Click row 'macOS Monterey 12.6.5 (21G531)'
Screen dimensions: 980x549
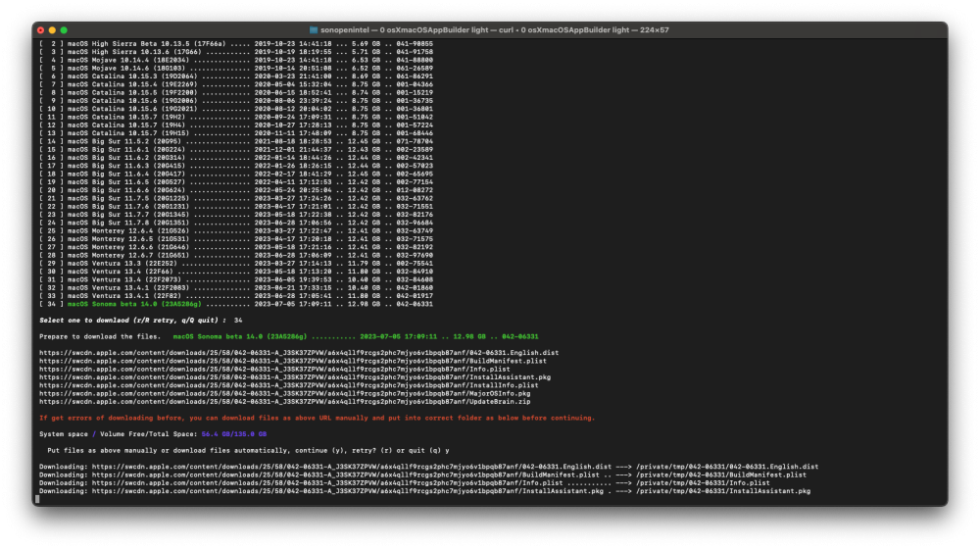click(236, 239)
